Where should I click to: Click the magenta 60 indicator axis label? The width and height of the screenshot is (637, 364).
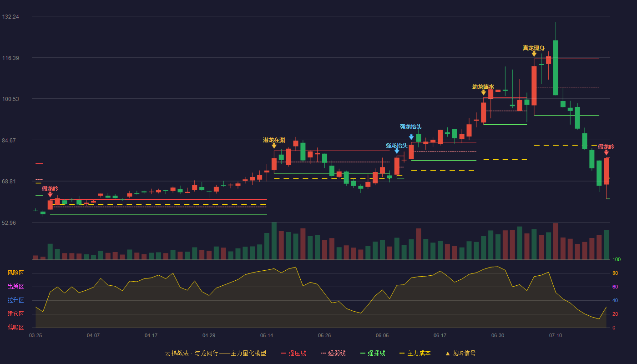click(615, 287)
